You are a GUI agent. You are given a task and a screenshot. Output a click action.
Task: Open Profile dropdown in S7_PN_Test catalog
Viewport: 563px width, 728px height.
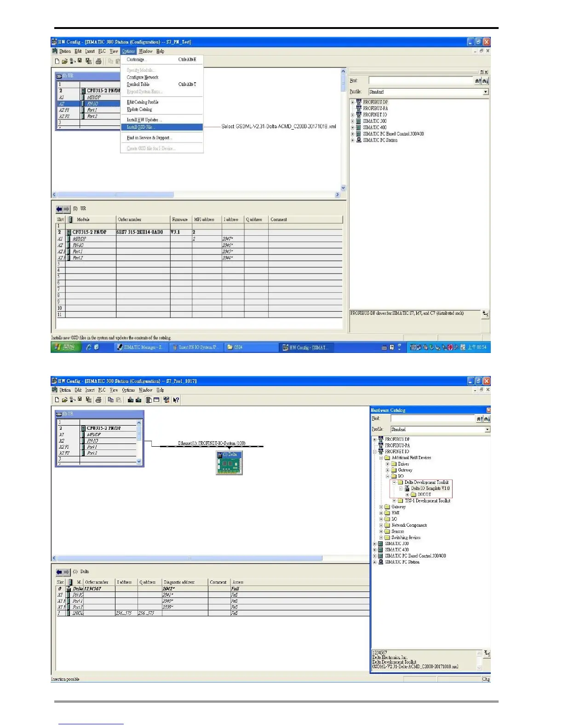tap(486, 92)
